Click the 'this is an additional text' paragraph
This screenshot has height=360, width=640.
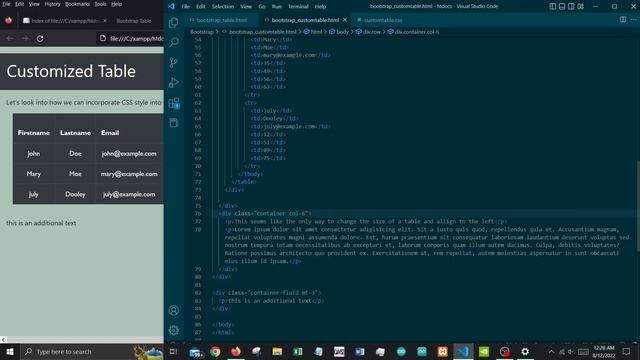[x=41, y=223]
